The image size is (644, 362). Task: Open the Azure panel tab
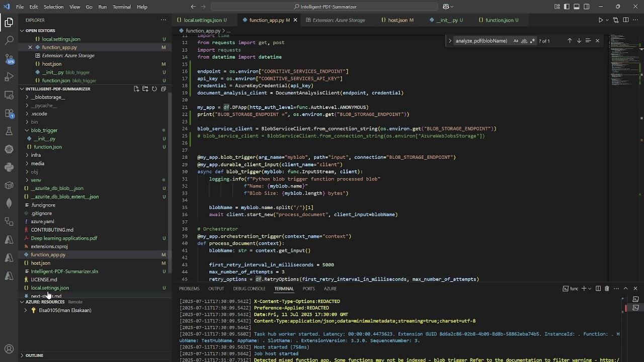pyautogui.click(x=330, y=289)
